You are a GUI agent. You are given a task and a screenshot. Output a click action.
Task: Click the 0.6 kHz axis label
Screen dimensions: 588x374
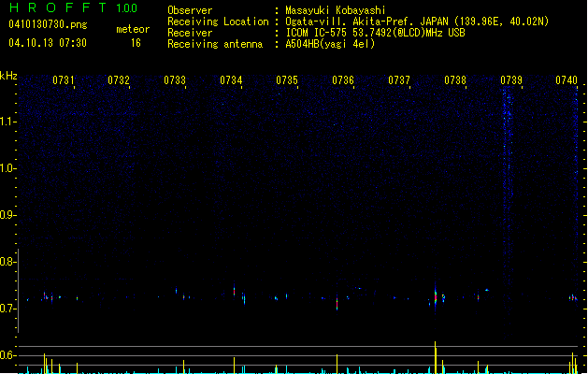click(x=7, y=355)
